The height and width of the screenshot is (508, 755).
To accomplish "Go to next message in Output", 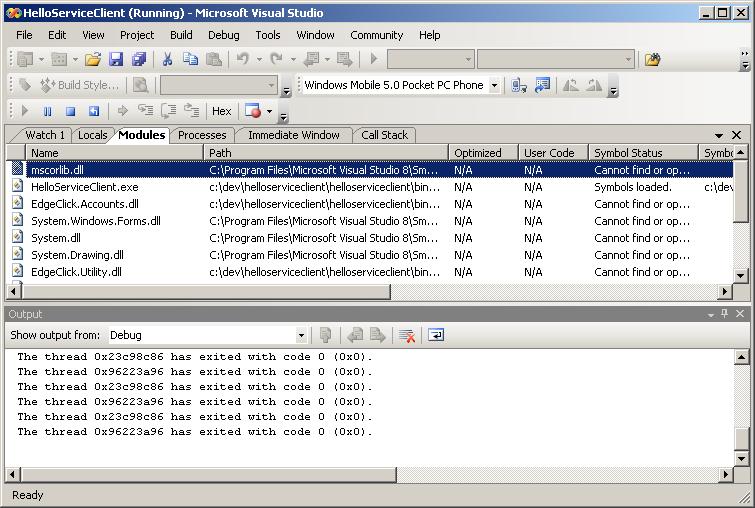I will [378, 335].
